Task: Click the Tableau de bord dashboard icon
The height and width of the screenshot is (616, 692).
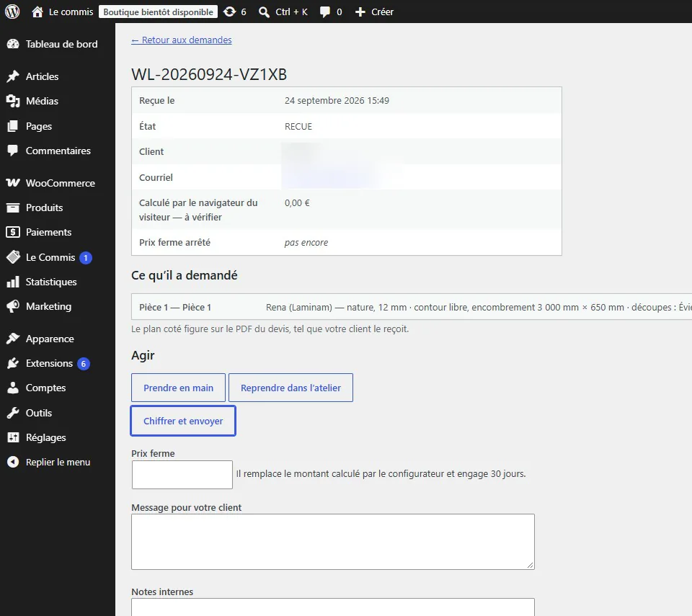Action: point(13,44)
